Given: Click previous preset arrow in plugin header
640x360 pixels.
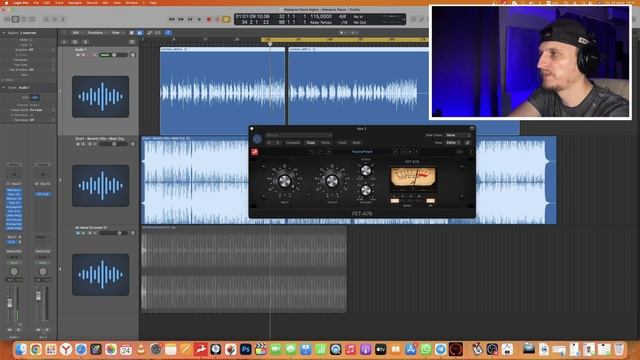Looking at the screenshot, I should pos(269,143).
